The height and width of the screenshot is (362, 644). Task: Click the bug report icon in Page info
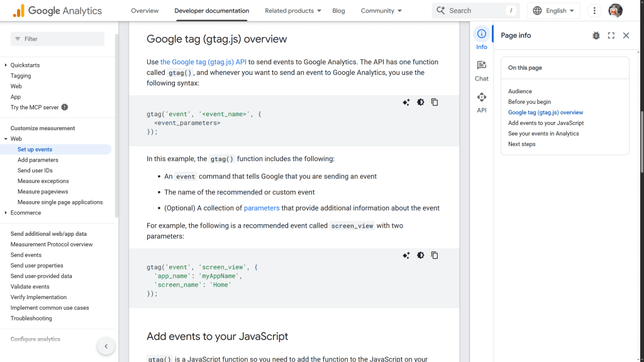(596, 36)
